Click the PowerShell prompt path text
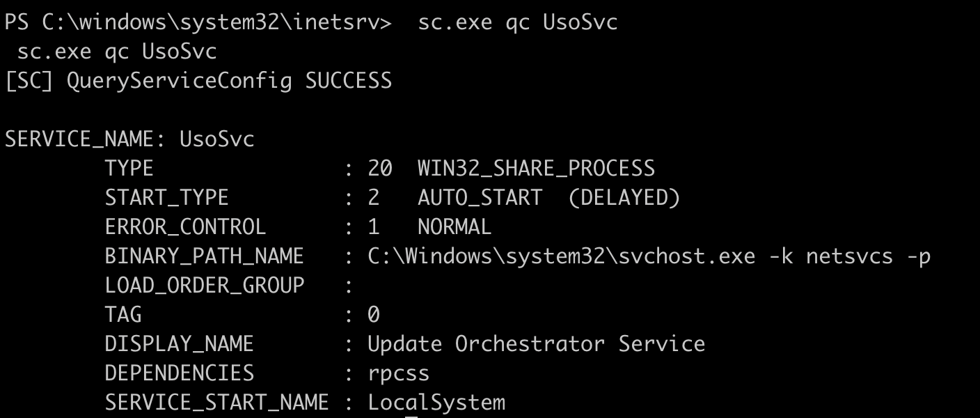The image size is (980, 418). coord(198,23)
